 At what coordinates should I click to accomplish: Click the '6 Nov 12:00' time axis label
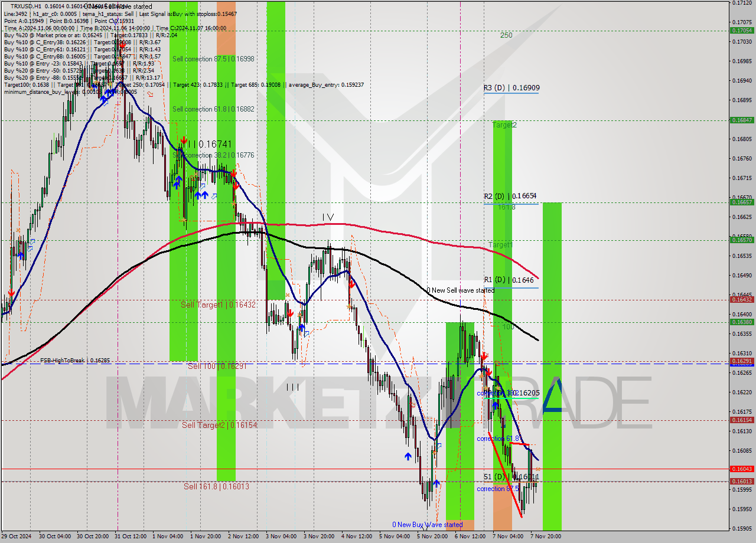[x=470, y=537]
